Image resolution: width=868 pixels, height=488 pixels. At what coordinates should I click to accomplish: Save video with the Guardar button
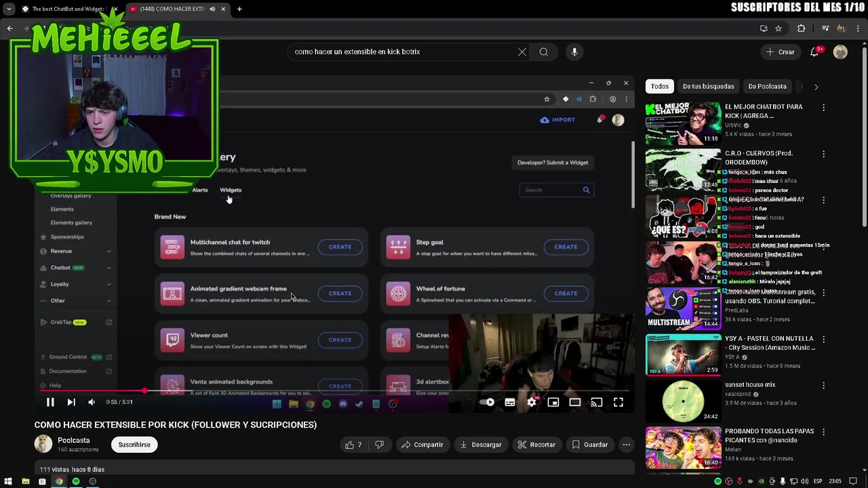(x=589, y=445)
